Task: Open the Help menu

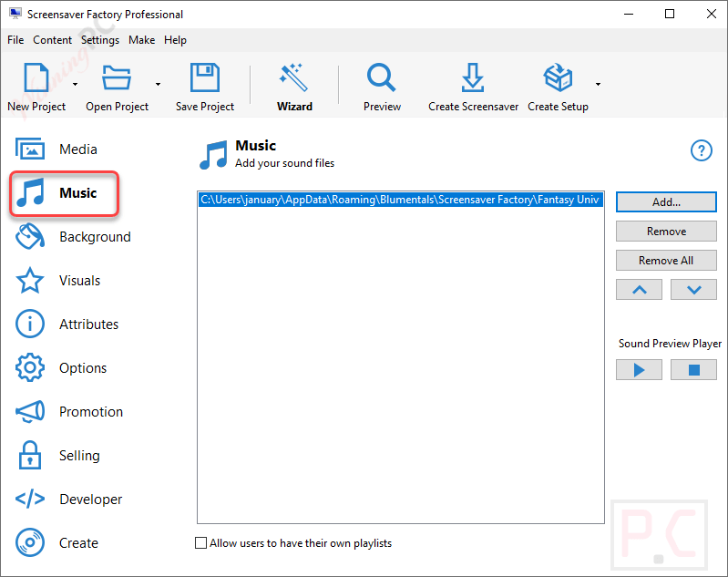Action: point(175,40)
